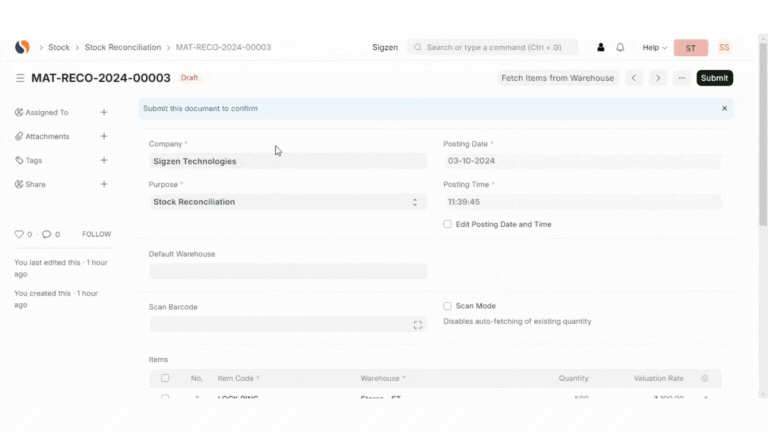Toggle the Scan Mode checkbox
This screenshot has height=432, width=768.
tap(448, 306)
